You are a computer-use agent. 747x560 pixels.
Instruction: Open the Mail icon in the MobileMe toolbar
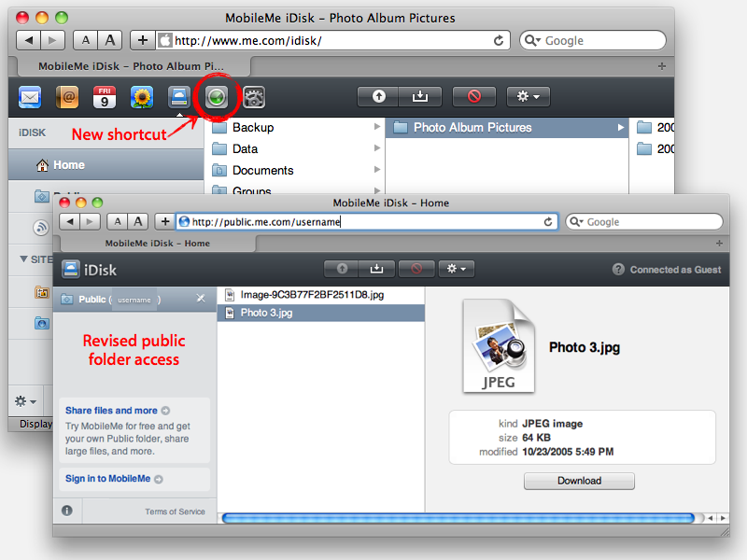click(x=30, y=97)
